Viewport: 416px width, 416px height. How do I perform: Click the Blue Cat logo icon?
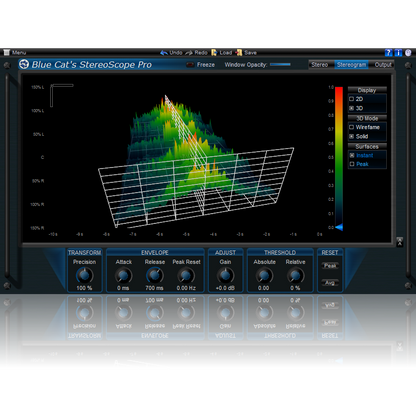(x=24, y=64)
